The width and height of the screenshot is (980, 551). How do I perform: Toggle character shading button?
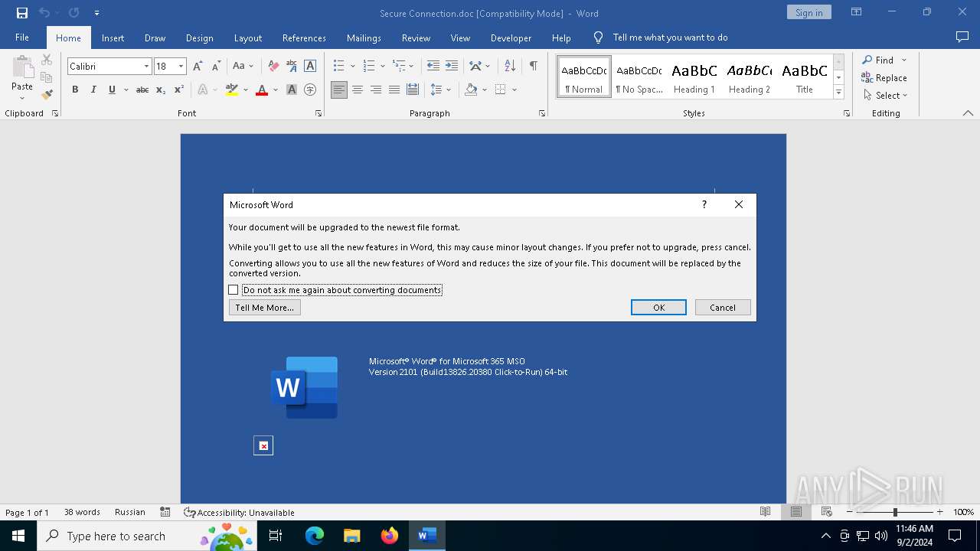click(x=292, y=90)
